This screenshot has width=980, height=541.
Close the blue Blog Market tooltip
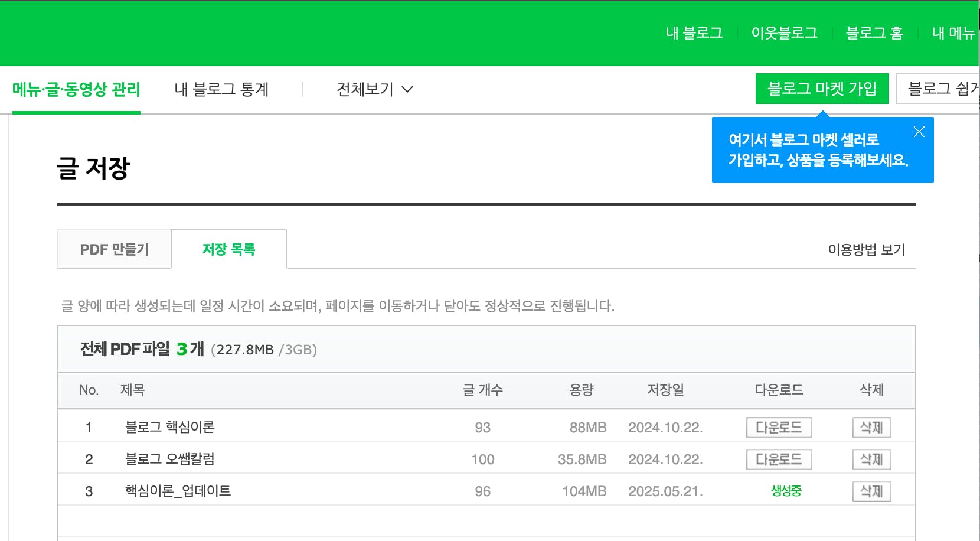click(x=919, y=132)
